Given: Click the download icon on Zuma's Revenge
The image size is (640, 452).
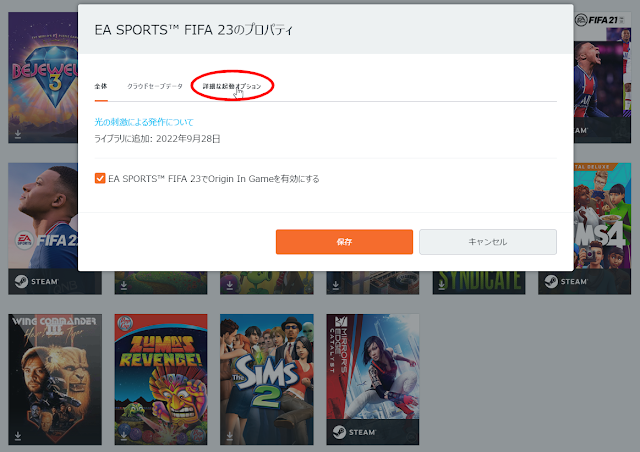Looking at the screenshot, I should pos(124,436).
